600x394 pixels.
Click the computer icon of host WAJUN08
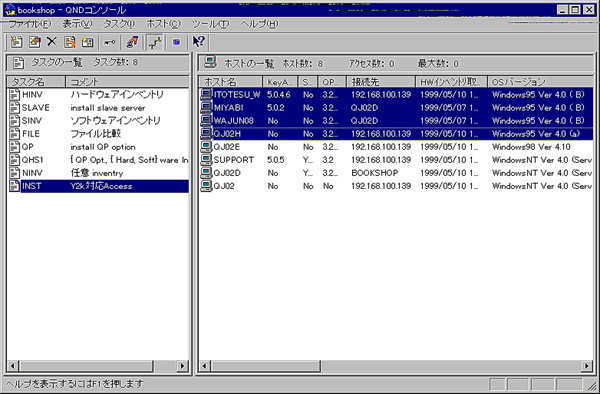pyautogui.click(x=207, y=120)
